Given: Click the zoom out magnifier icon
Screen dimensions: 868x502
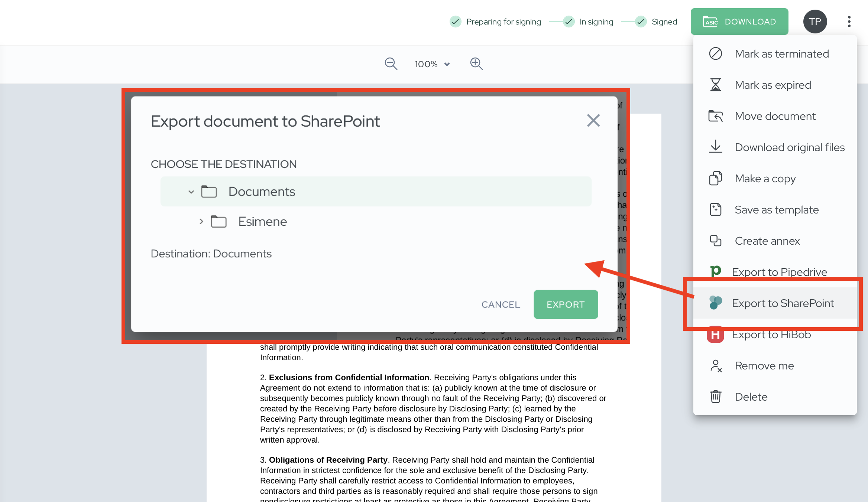Looking at the screenshot, I should tap(391, 64).
